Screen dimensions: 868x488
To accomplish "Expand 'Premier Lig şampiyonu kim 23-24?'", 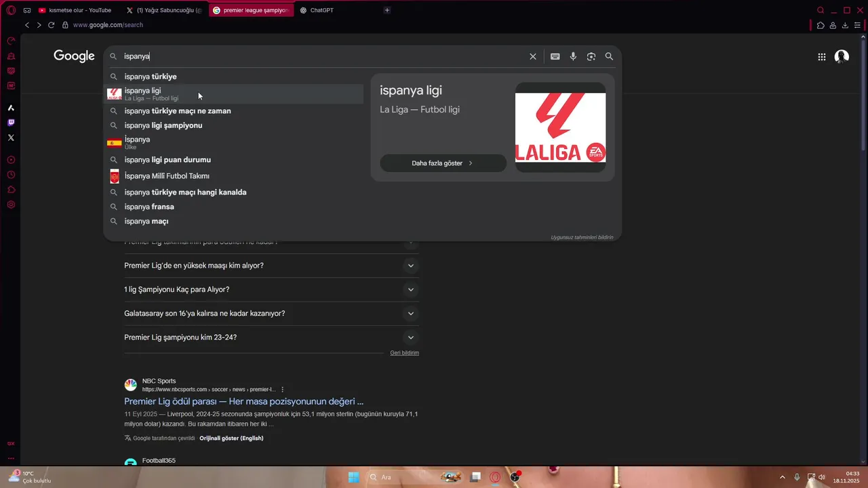I will 411,338.
